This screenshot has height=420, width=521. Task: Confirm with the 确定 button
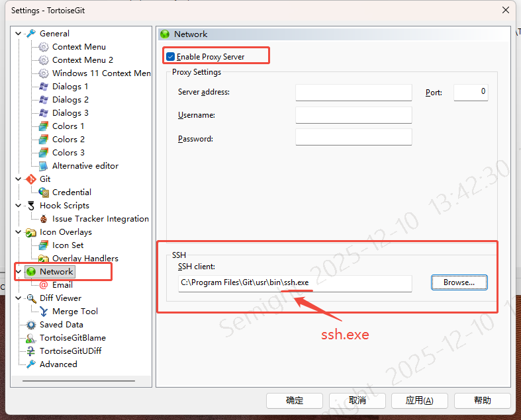(295, 400)
